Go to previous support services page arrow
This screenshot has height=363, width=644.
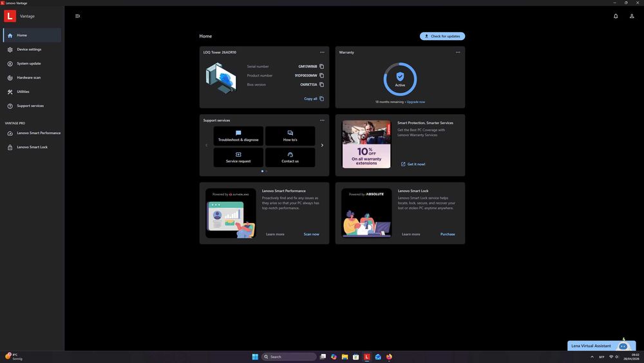click(206, 145)
